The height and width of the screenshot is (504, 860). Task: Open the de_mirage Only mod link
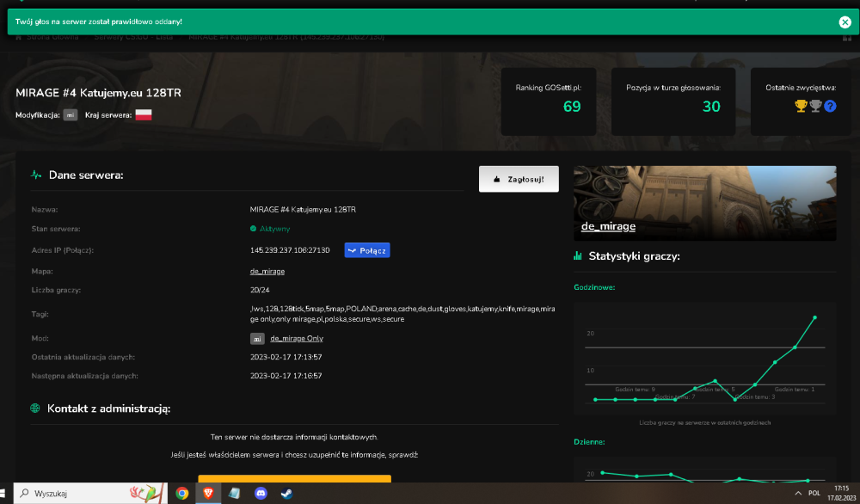[x=296, y=338]
